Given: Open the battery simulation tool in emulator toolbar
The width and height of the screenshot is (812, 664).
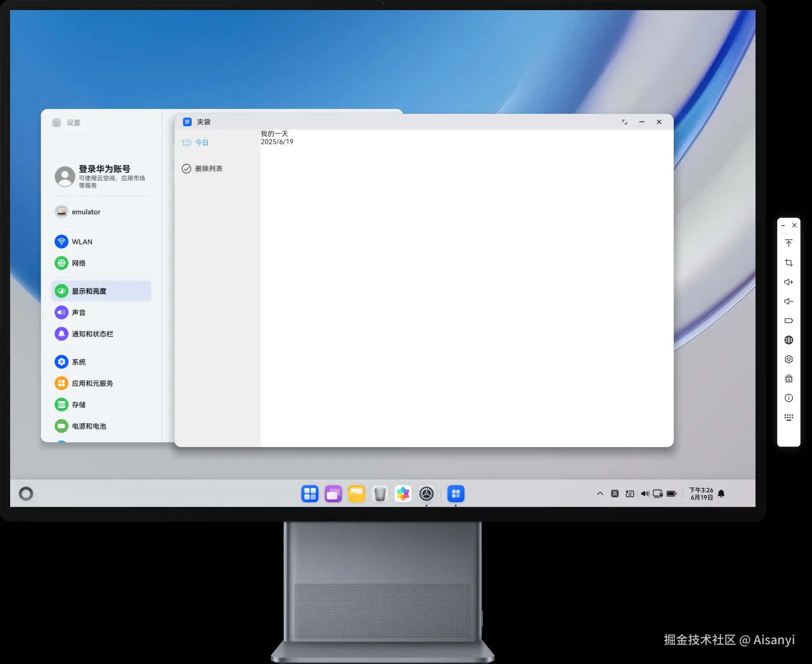Looking at the screenshot, I should point(789,321).
